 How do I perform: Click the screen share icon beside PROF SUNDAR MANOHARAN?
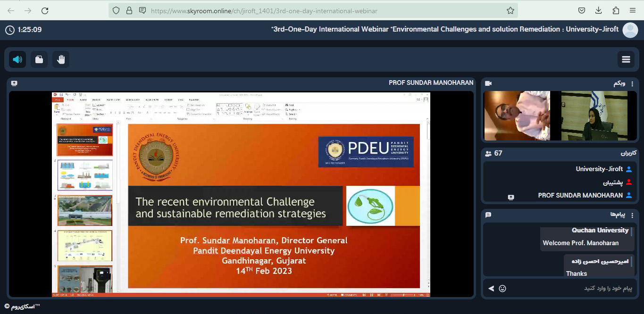pos(511,197)
